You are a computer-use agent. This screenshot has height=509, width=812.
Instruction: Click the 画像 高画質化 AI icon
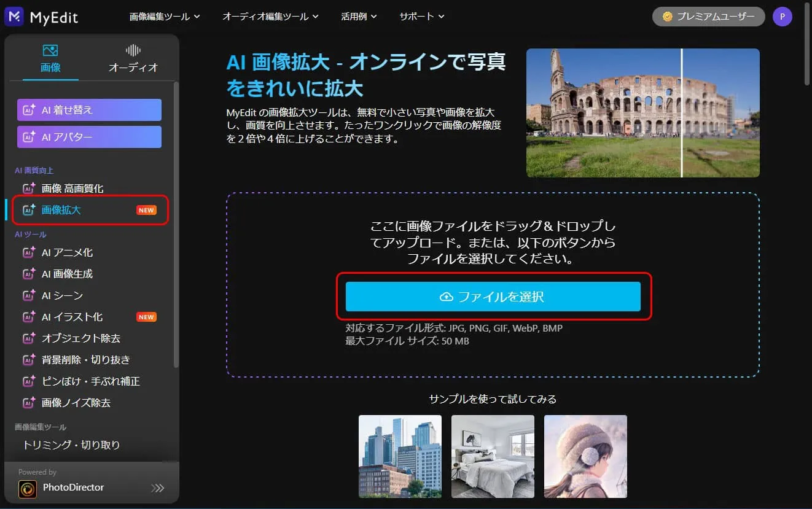point(29,188)
